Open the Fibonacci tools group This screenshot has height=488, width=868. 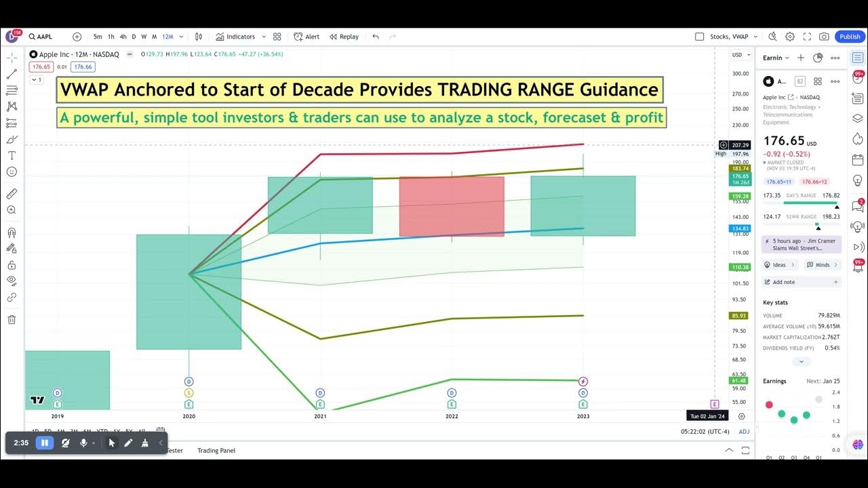point(12,90)
